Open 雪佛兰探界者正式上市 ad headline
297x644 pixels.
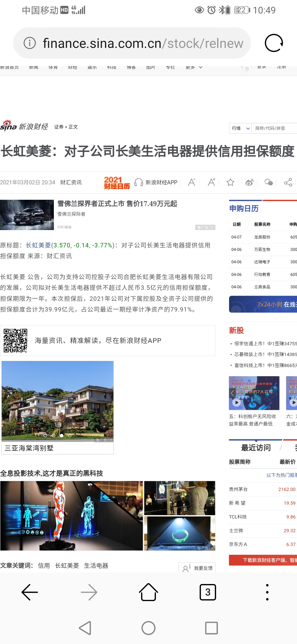tap(117, 204)
